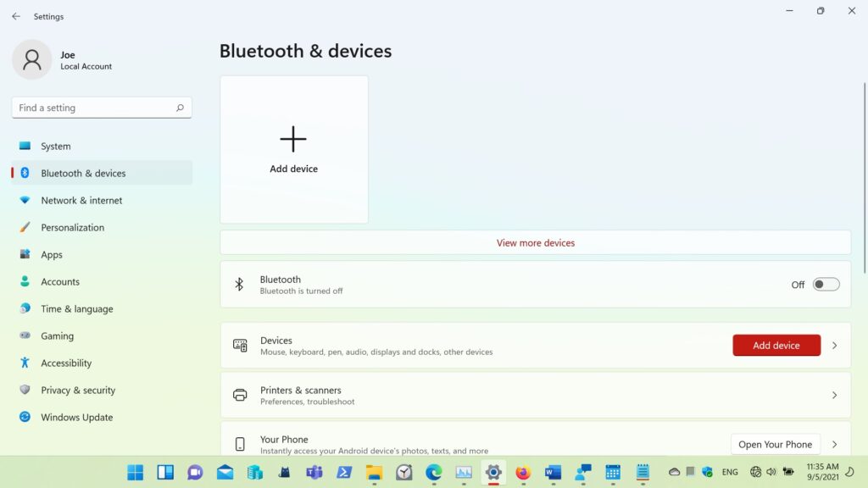Select System in the navigation menu
Viewport: 868px width, 488px height.
click(x=56, y=147)
